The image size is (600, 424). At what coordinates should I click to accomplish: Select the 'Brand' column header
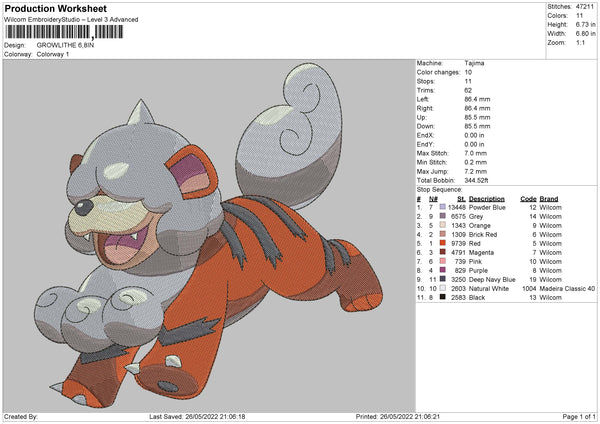pyautogui.click(x=549, y=199)
